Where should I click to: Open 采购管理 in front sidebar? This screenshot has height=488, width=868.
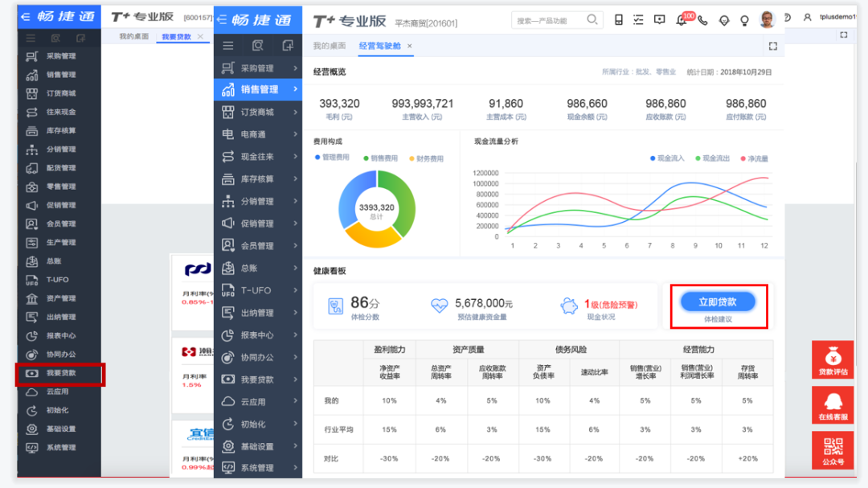[x=258, y=68]
